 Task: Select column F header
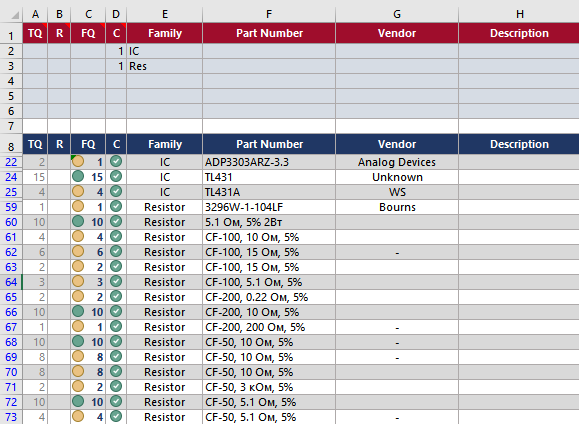(269, 14)
